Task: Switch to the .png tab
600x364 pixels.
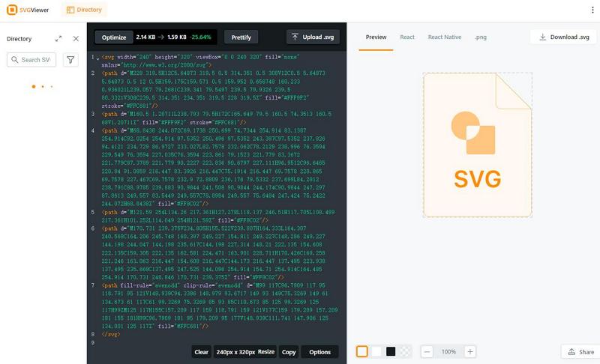Action: pyautogui.click(x=481, y=37)
